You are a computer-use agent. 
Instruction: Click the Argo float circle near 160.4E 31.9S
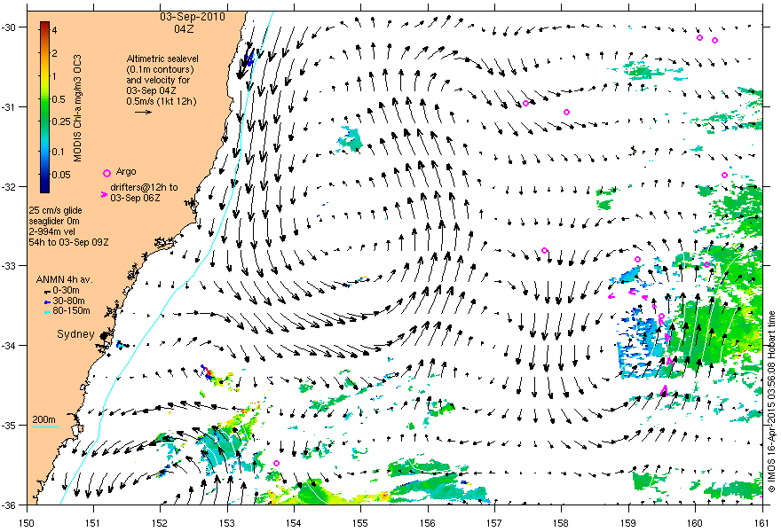tap(724, 176)
